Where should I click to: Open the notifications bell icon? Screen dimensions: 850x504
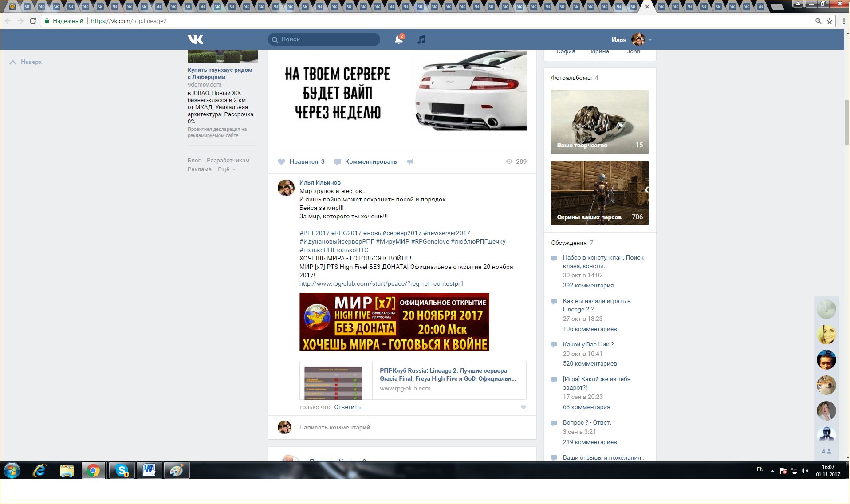click(399, 39)
